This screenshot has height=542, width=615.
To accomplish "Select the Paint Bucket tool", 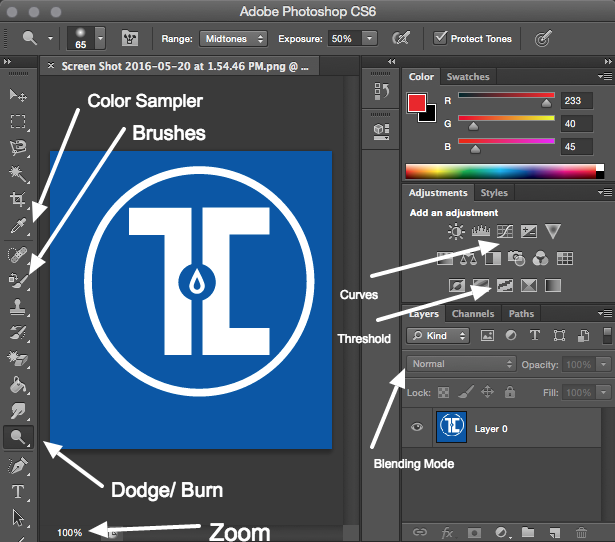I will click(x=18, y=385).
